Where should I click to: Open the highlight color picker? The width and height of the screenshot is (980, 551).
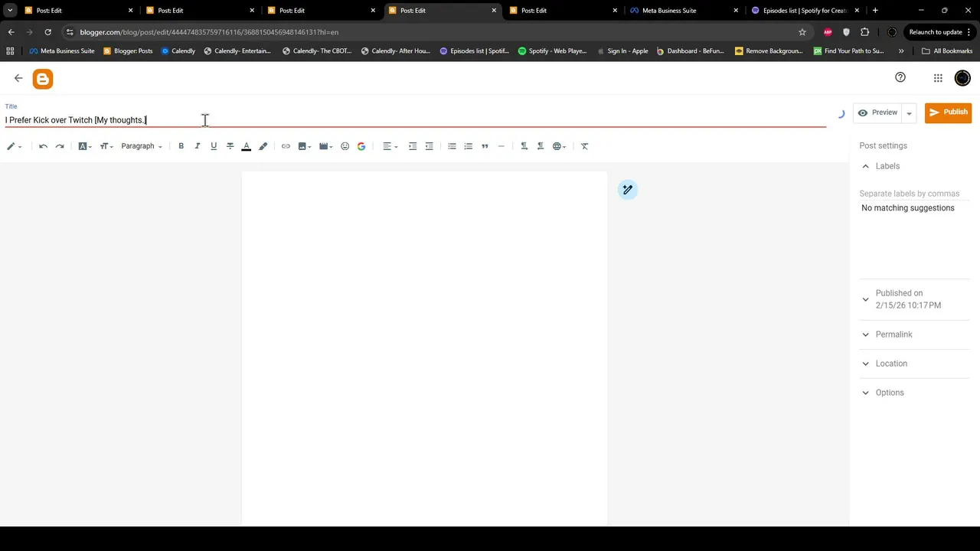pos(263,146)
